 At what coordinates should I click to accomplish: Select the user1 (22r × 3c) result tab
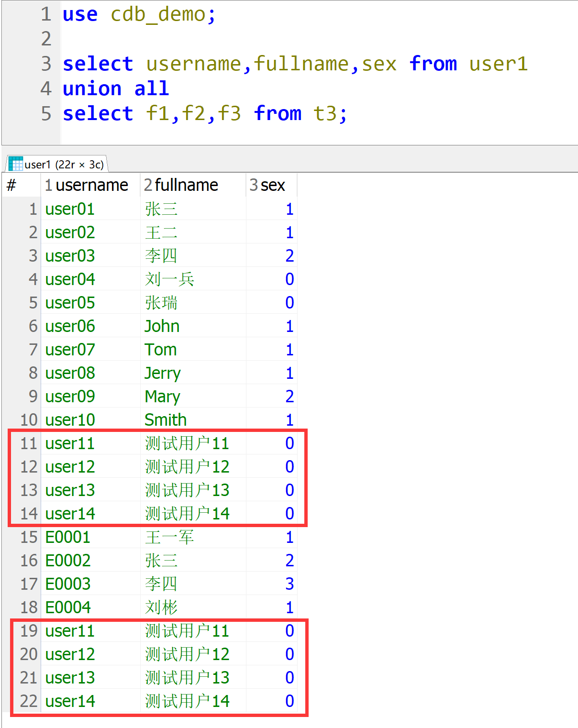pos(64,165)
